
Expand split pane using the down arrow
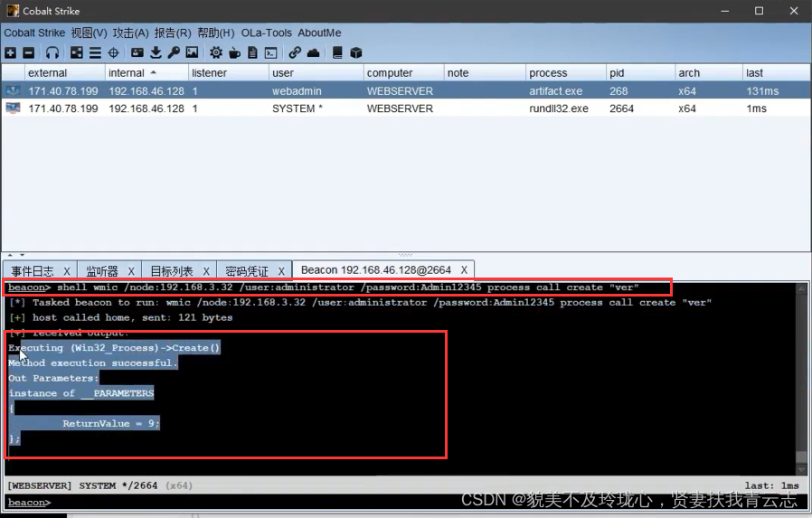[x=22, y=255]
